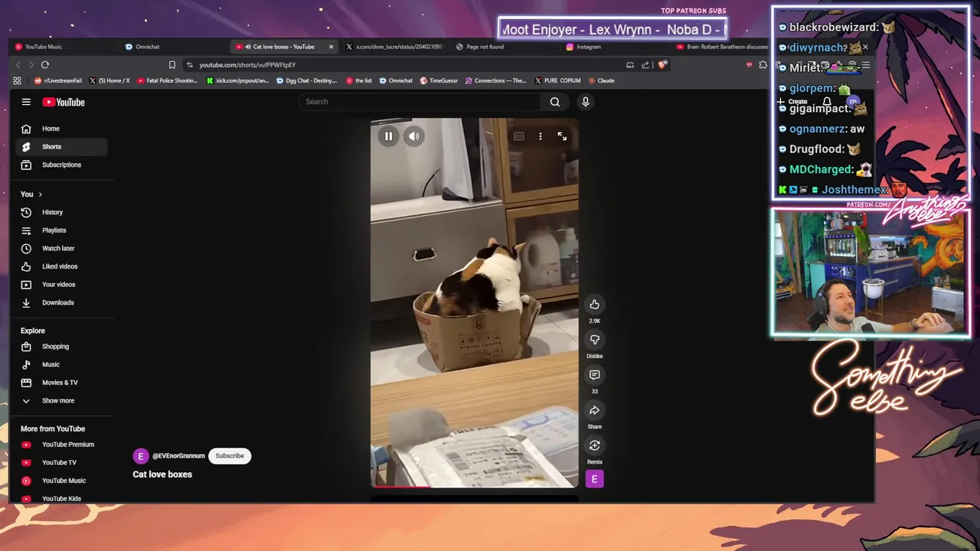The width and height of the screenshot is (980, 551).
Task: Open the YouTube hamburger guide menu
Action: pyautogui.click(x=26, y=102)
